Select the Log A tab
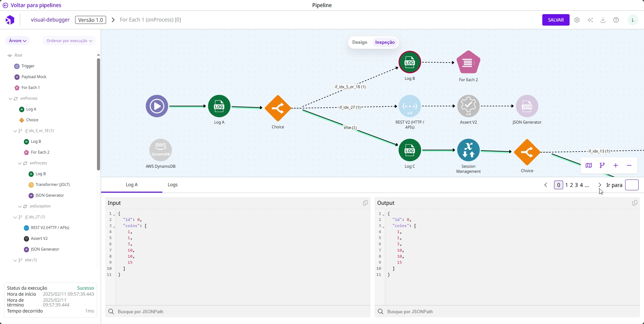The height and width of the screenshot is (324, 644). 131,185
